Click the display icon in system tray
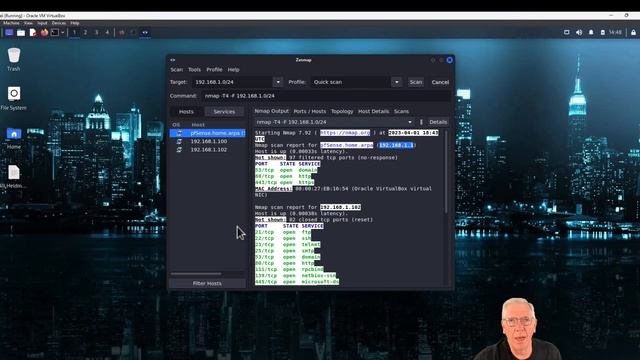This screenshot has width=640, height=360. click(x=567, y=32)
